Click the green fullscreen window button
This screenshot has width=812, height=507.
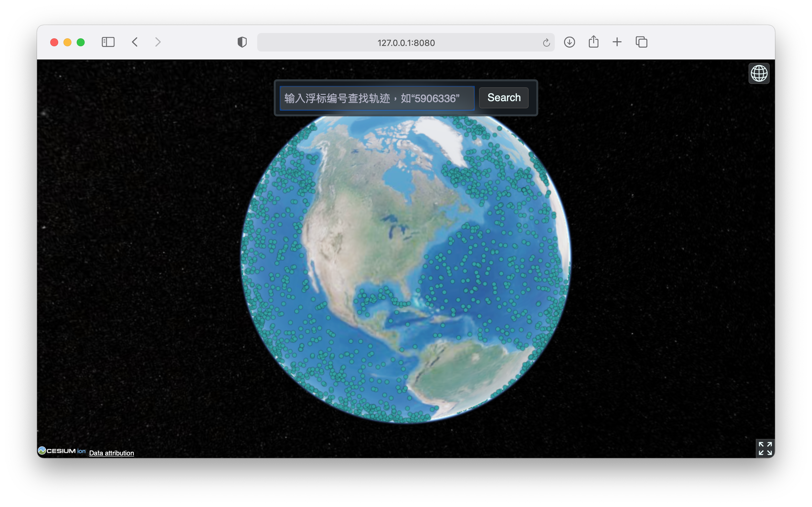[x=80, y=42]
